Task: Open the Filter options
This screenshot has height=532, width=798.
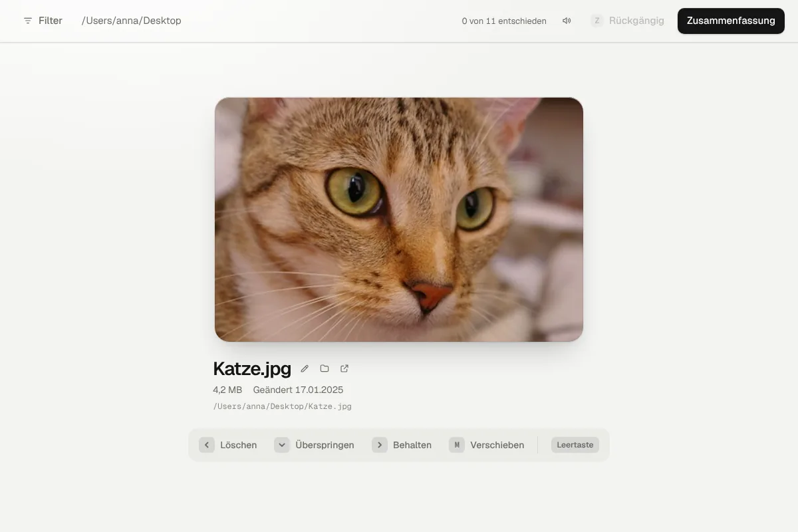Action: (43, 21)
